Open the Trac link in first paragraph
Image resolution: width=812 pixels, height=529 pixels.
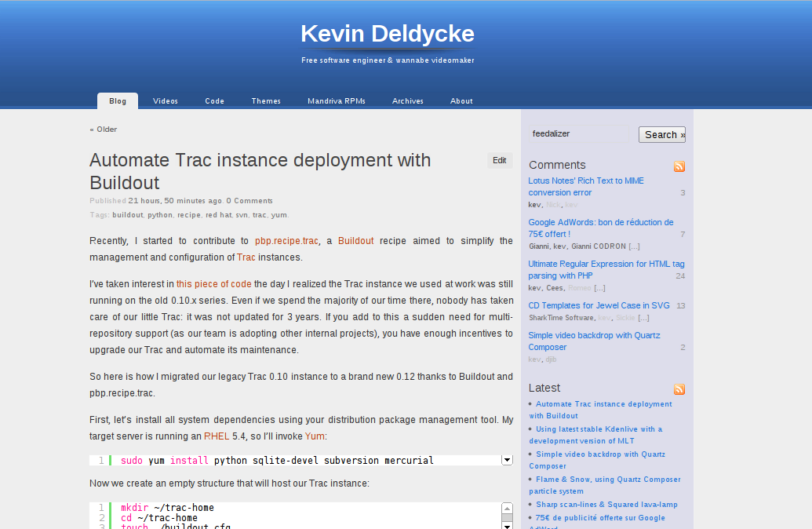click(x=246, y=257)
